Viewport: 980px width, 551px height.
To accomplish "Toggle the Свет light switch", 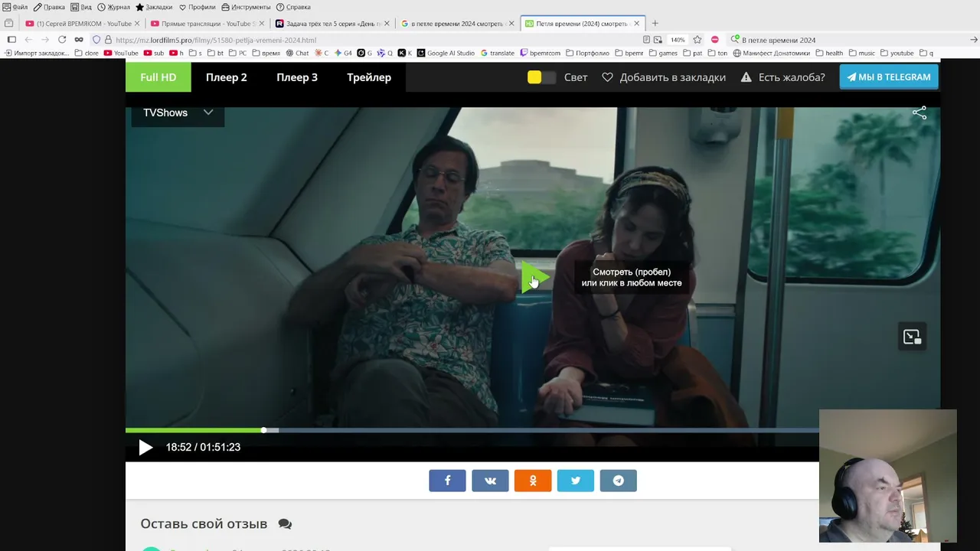I will (x=541, y=77).
